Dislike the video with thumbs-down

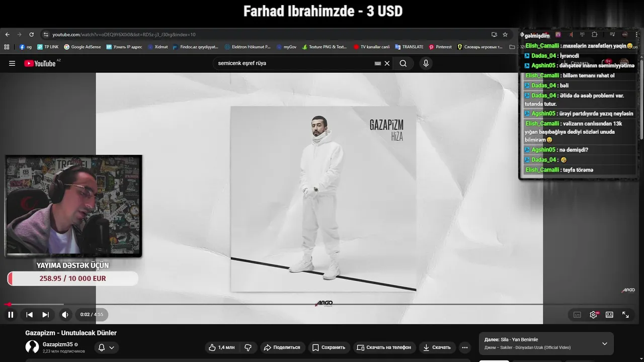pyautogui.click(x=248, y=347)
